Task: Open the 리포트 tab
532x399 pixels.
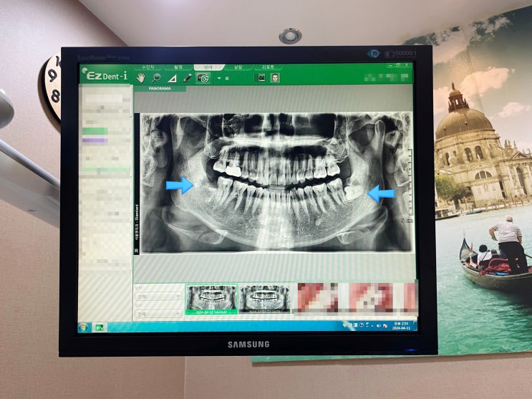Action: (268, 67)
